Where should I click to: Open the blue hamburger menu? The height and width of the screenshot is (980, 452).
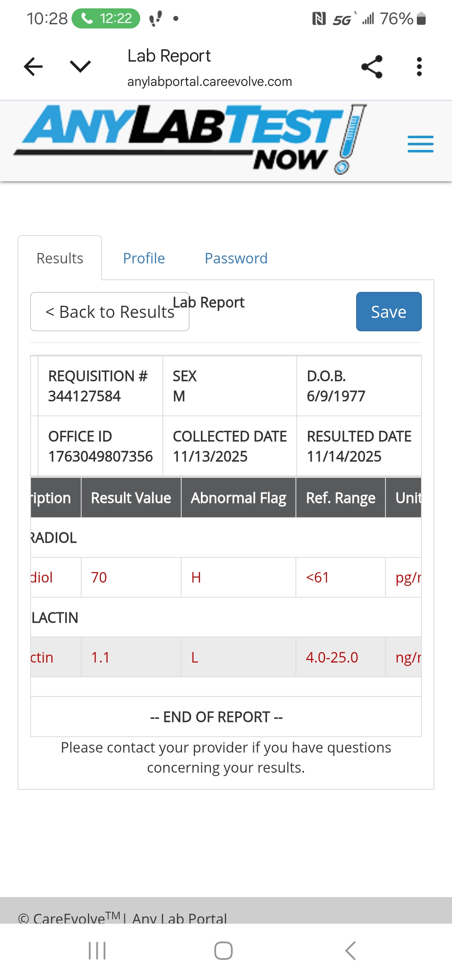pyautogui.click(x=420, y=144)
